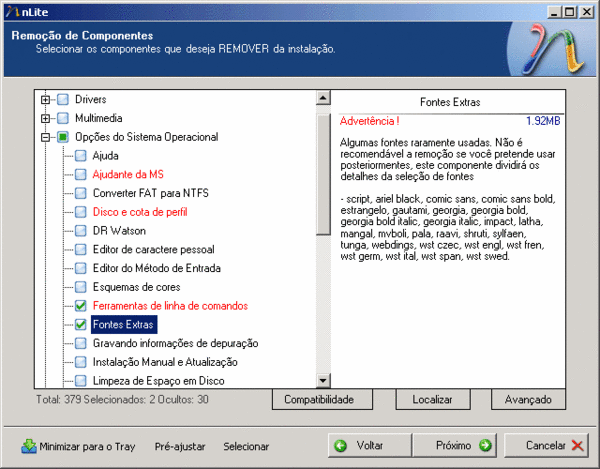
Task: Check Converter FAT para NTFS checkbox
Action: click(80, 193)
